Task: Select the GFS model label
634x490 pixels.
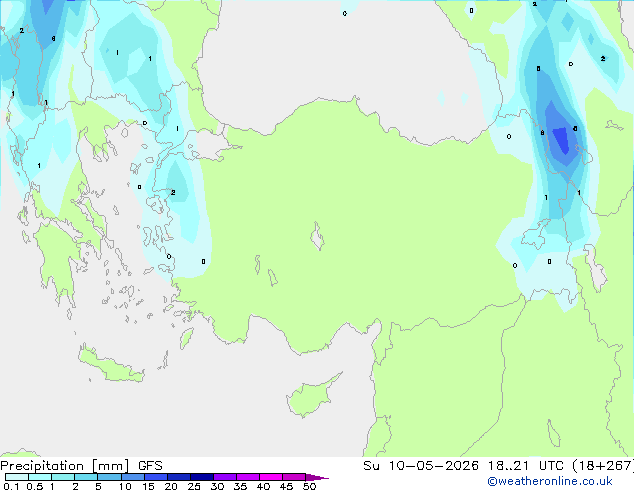Action: [150, 466]
